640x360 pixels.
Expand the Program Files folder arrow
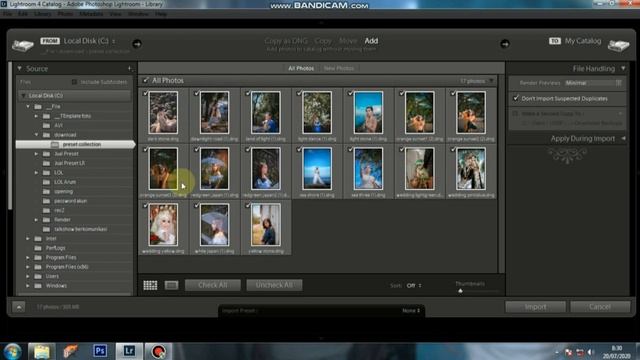[28, 258]
